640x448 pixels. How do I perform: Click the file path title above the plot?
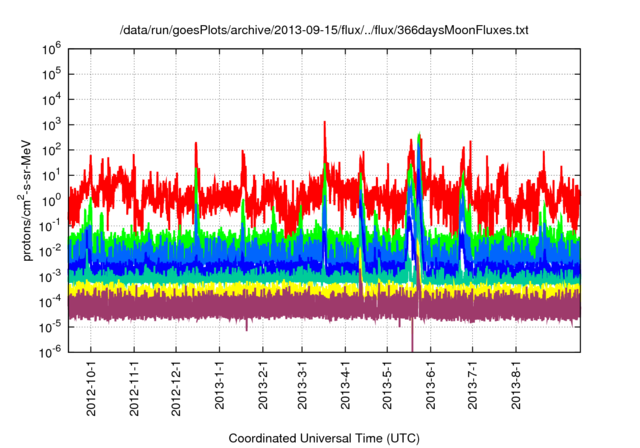pos(324,30)
